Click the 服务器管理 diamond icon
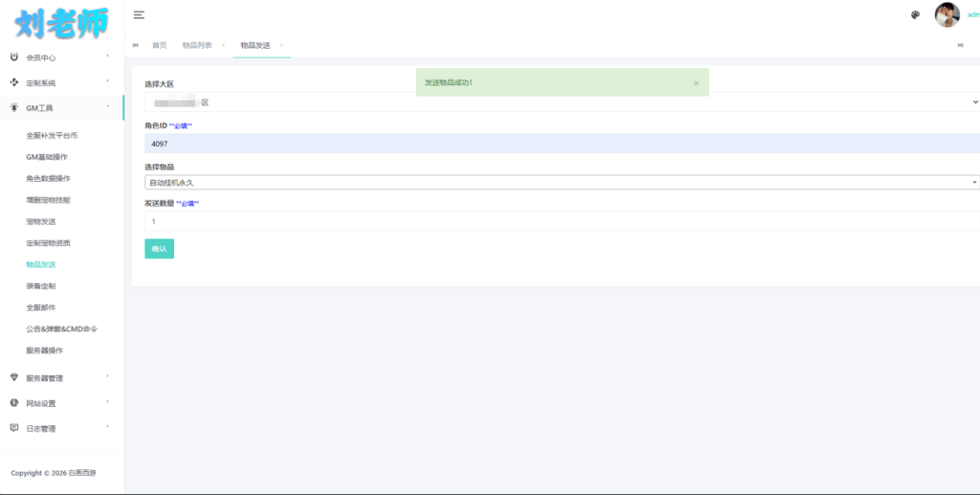 pyautogui.click(x=14, y=377)
